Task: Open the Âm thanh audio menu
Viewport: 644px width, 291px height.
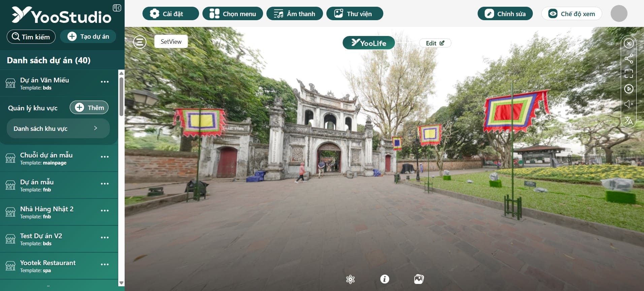Action: point(294,14)
